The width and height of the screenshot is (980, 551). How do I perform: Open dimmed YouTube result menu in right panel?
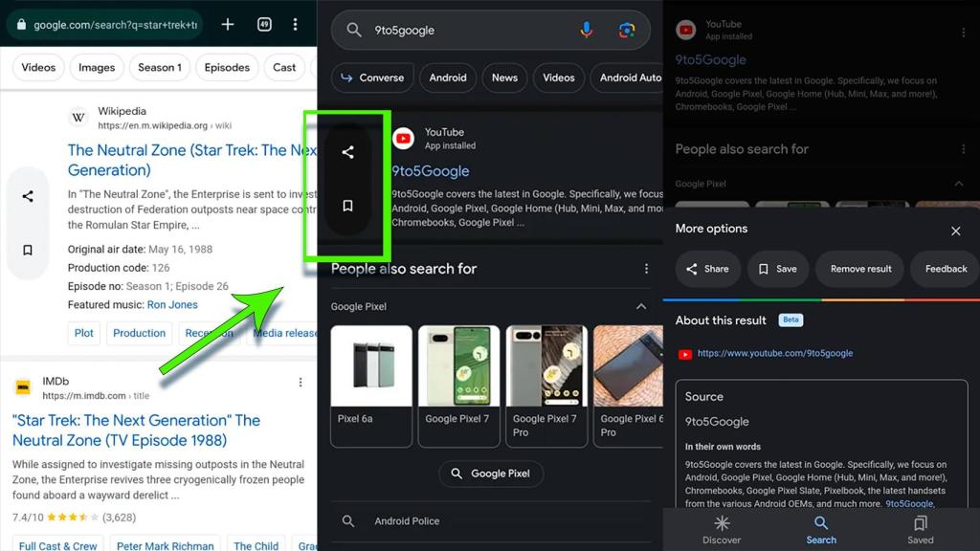pyautogui.click(x=963, y=32)
